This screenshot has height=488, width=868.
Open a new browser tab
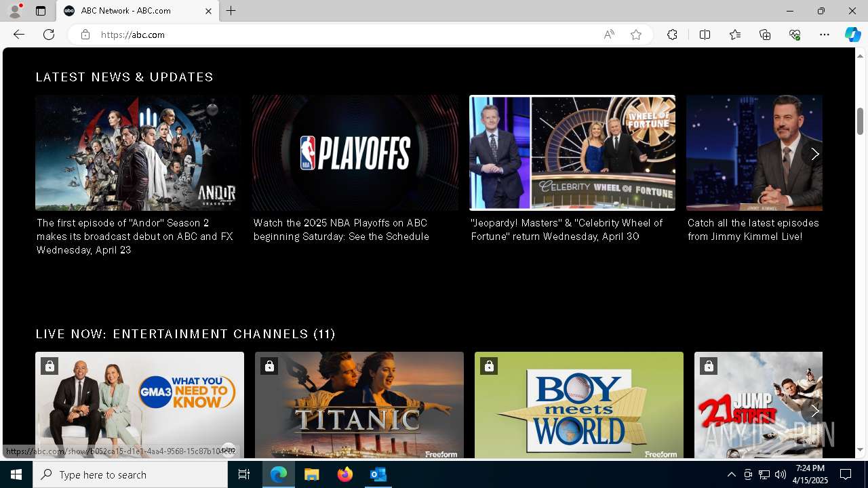coord(231,11)
